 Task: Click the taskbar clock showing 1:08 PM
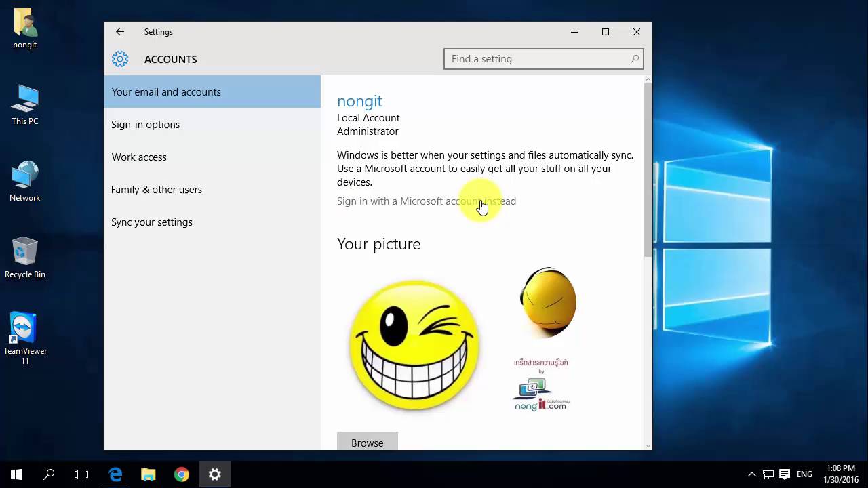(x=840, y=474)
